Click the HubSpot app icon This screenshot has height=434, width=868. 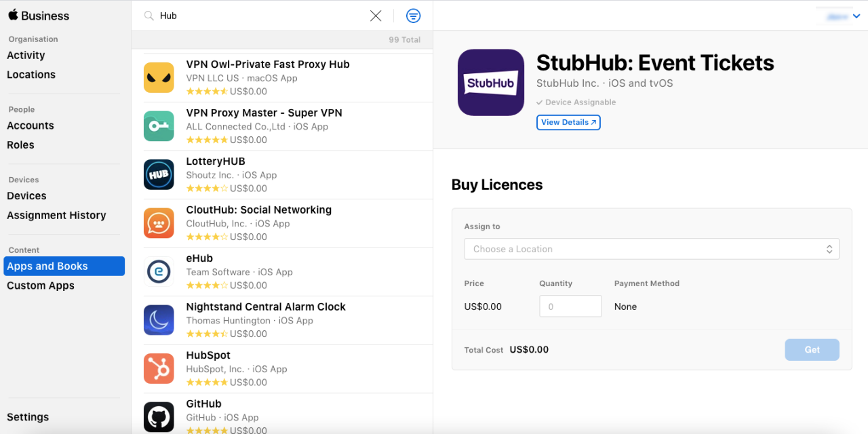[x=159, y=368]
